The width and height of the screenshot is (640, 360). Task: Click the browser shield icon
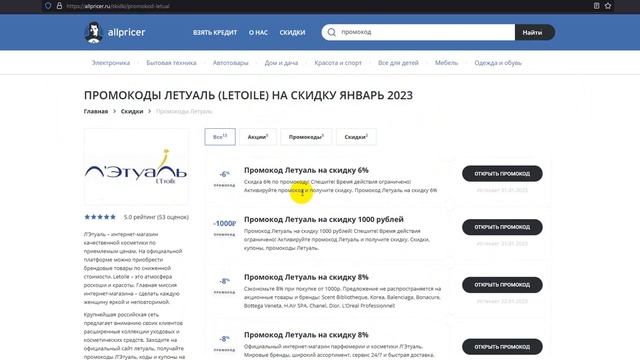point(48,6)
